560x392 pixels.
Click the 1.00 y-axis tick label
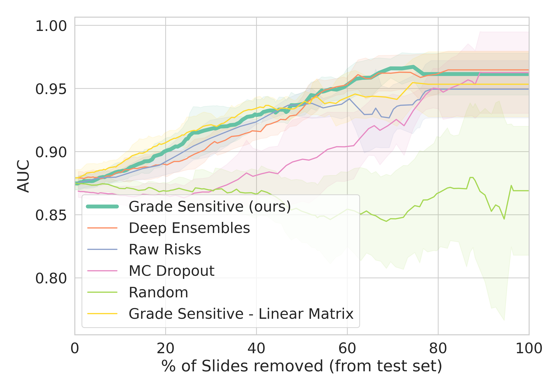pyautogui.click(x=51, y=26)
